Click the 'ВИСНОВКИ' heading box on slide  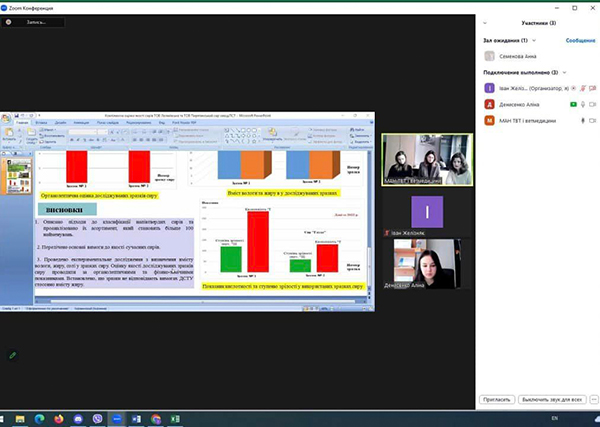tap(67, 210)
